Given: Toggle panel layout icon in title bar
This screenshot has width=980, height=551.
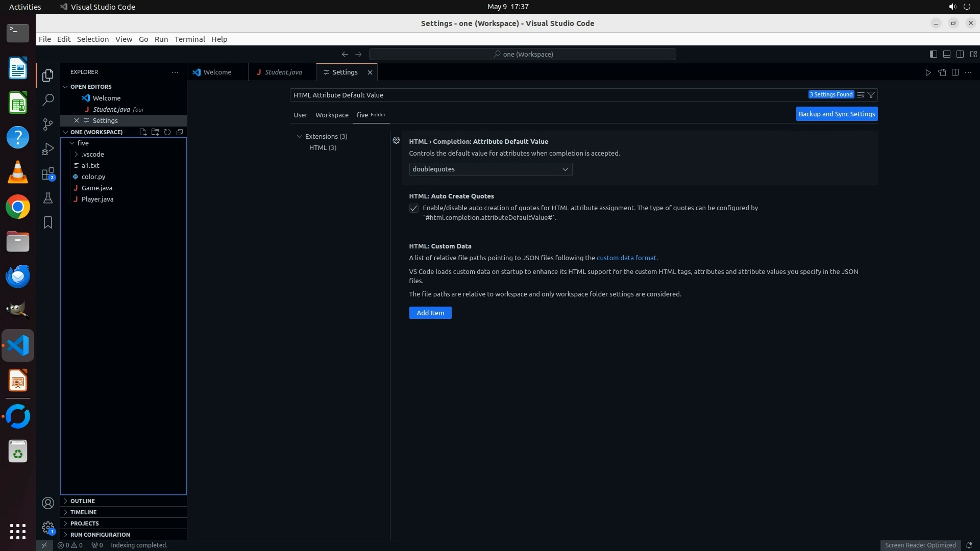Looking at the screenshot, I should 946,54.
